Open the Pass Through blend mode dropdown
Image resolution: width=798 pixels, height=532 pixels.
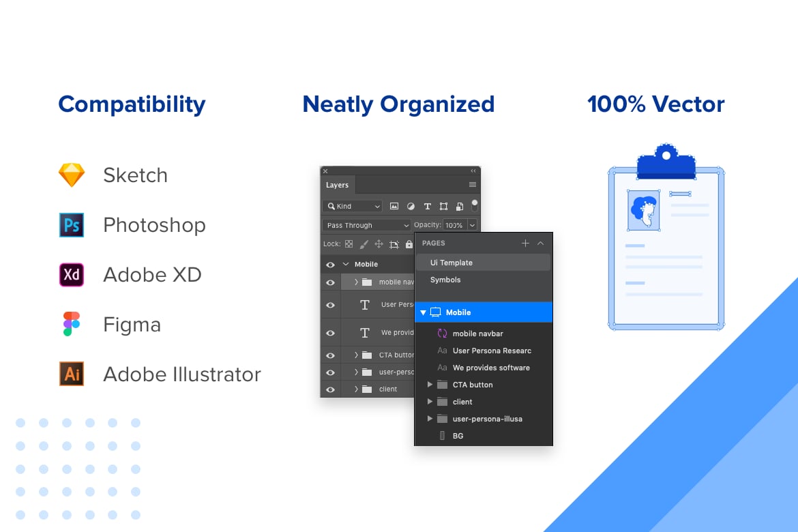click(x=366, y=225)
